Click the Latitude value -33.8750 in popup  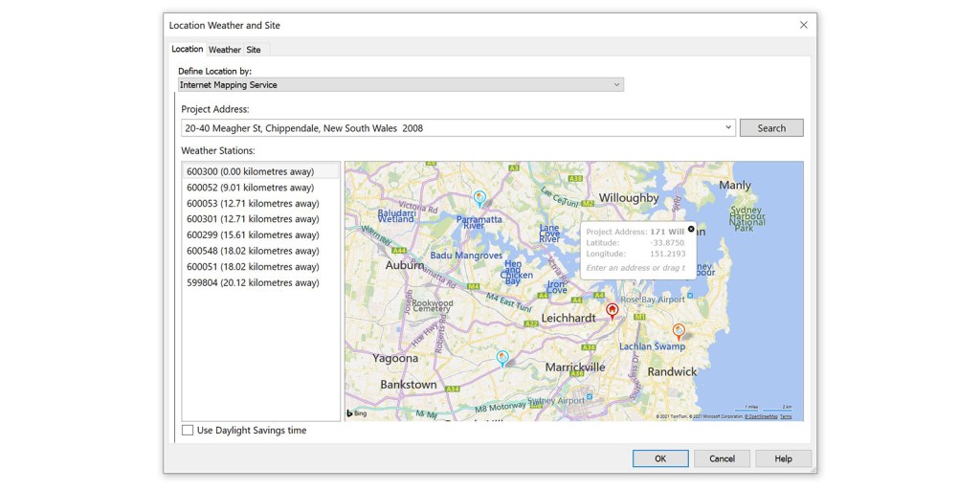click(x=667, y=242)
